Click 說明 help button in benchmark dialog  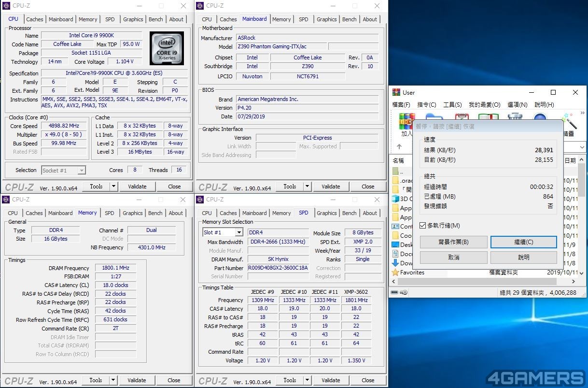[524, 258]
